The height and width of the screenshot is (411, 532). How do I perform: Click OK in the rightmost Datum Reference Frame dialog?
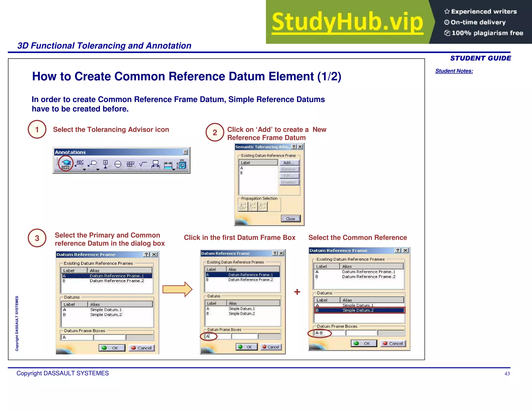click(x=364, y=343)
